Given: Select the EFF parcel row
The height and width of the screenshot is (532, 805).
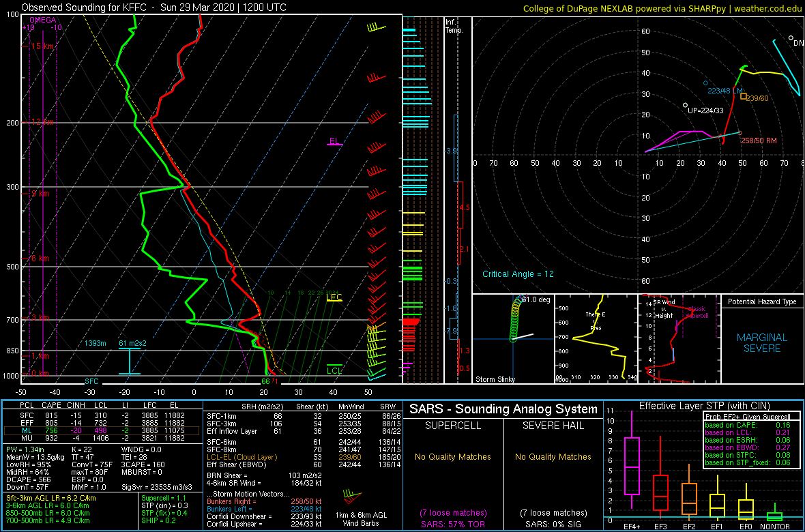Looking at the screenshot, I should 102,422.
